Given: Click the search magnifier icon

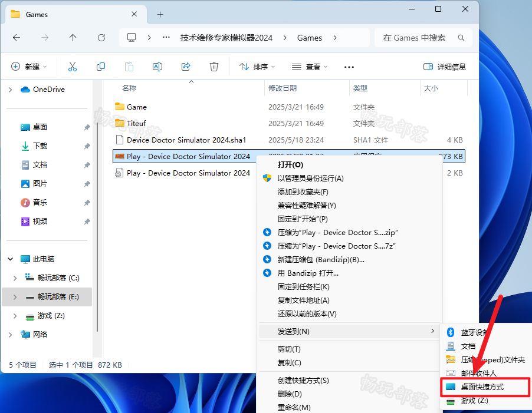Looking at the screenshot, I should 461,38.
